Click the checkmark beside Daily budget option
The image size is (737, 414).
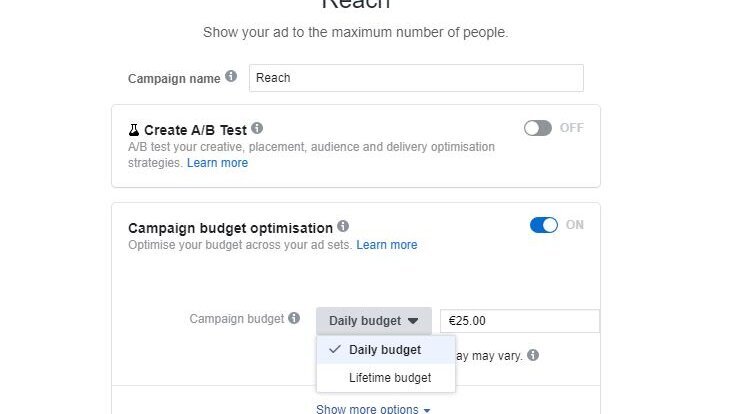click(x=335, y=350)
